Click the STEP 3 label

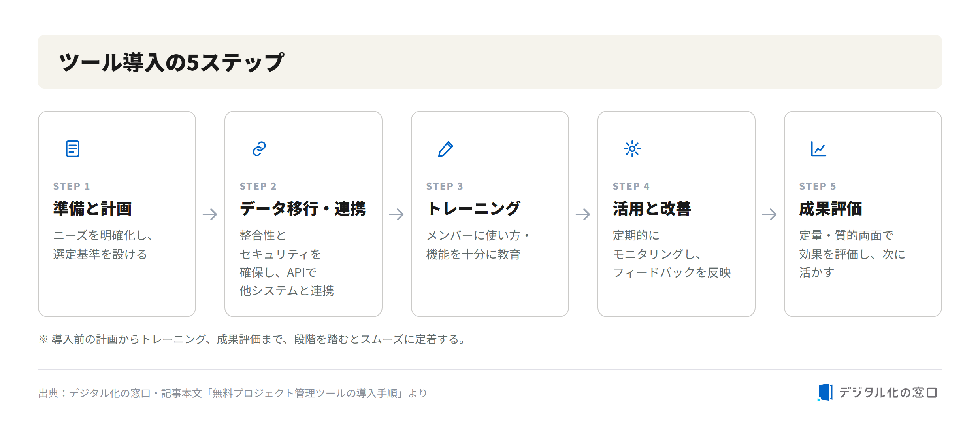445,186
